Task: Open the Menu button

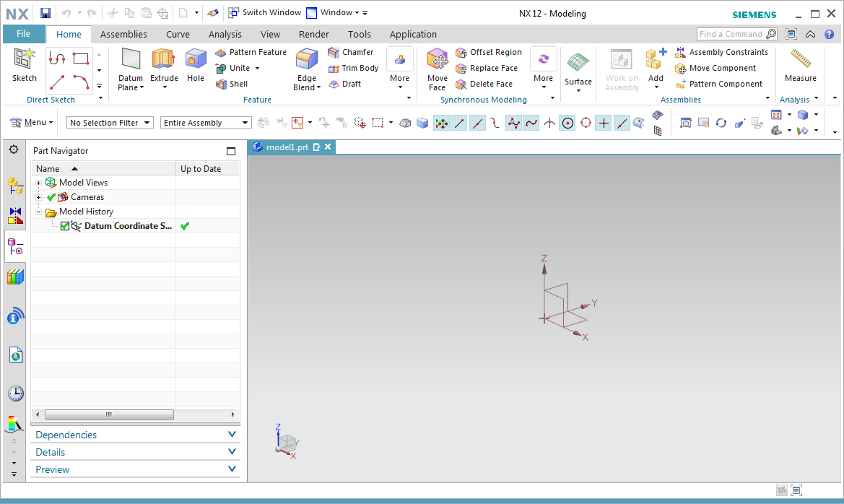Action: (x=32, y=123)
